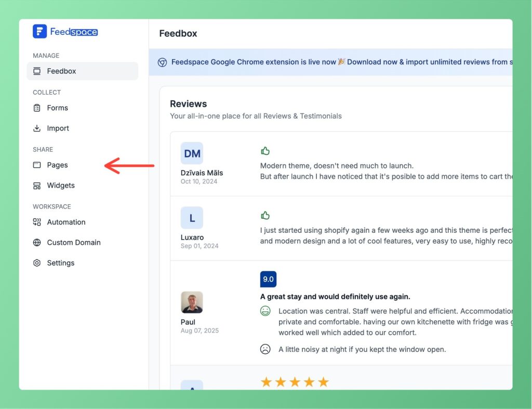The width and height of the screenshot is (532, 409).
Task: Click the date Oct 10, 2024
Action: [x=199, y=181]
